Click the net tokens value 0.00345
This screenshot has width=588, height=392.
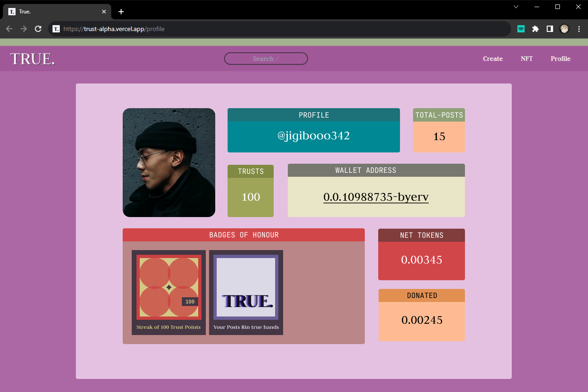pyautogui.click(x=422, y=260)
